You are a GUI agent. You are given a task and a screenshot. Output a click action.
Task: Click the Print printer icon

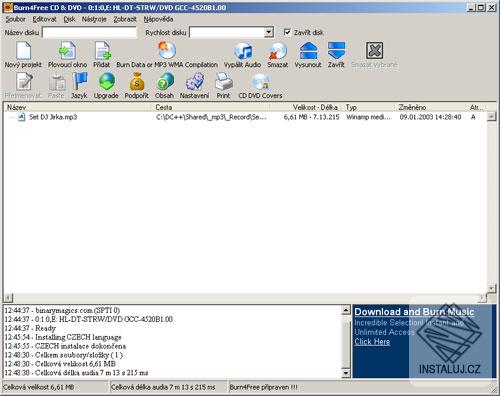coord(224,82)
